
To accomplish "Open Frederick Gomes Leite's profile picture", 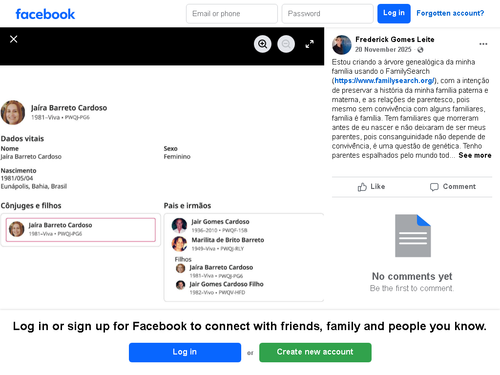I will [x=342, y=45].
